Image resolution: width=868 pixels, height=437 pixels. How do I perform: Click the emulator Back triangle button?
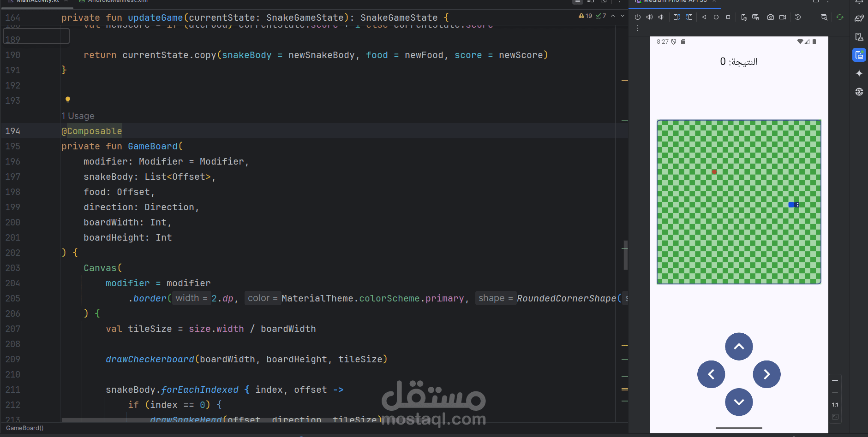[x=704, y=17]
